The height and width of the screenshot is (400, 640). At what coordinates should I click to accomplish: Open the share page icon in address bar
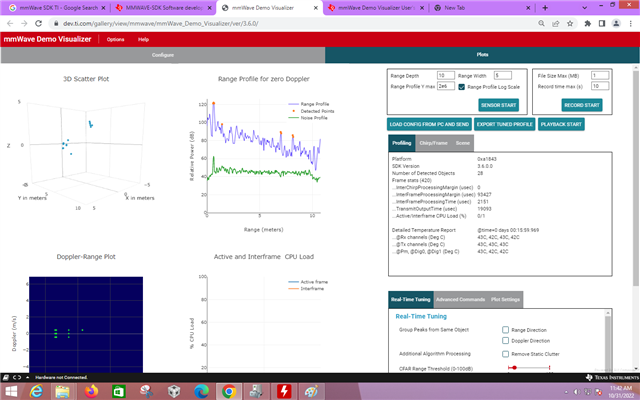[x=556, y=23]
